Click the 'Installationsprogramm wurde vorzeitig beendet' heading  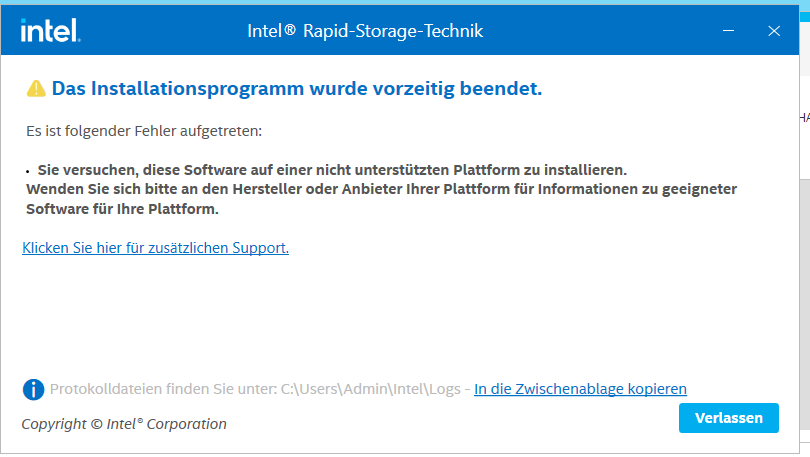(297, 89)
